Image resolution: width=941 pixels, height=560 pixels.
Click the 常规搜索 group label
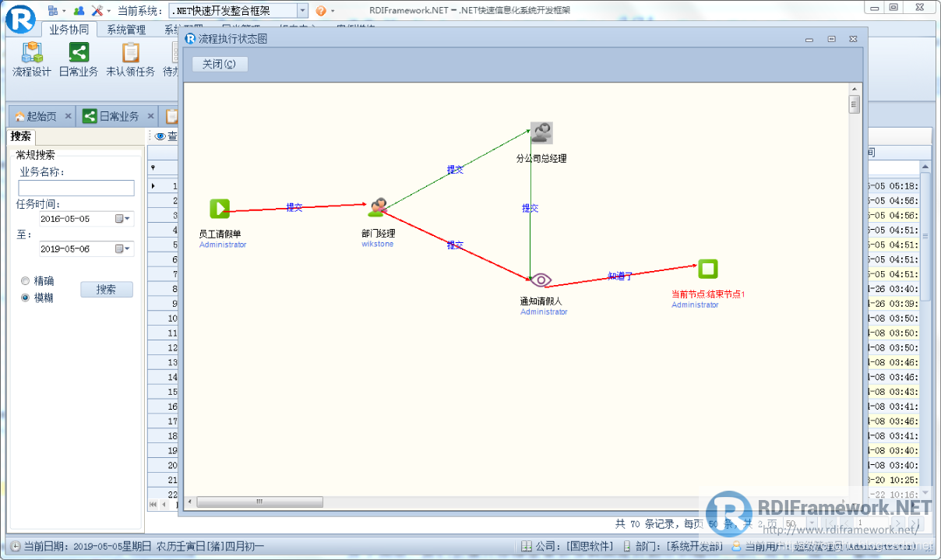pyautogui.click(x=36, y=155)
